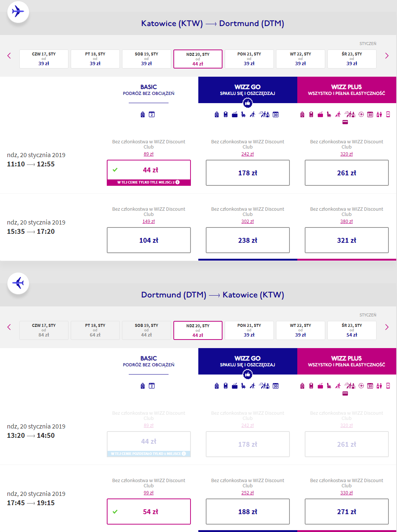Click the outbound BASIC calendar '2' icon
397x532 pixels.
point(152,114)
